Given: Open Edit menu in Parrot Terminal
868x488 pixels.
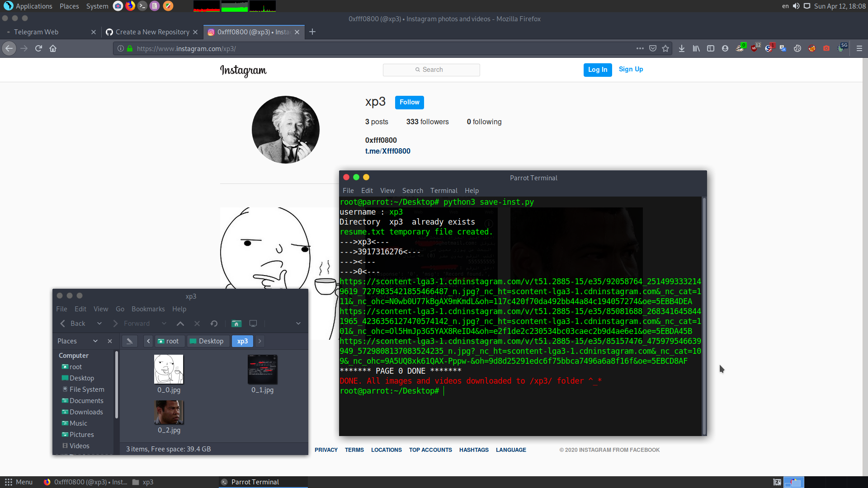Looking at the screenshot, I should (x=367, y=191).
